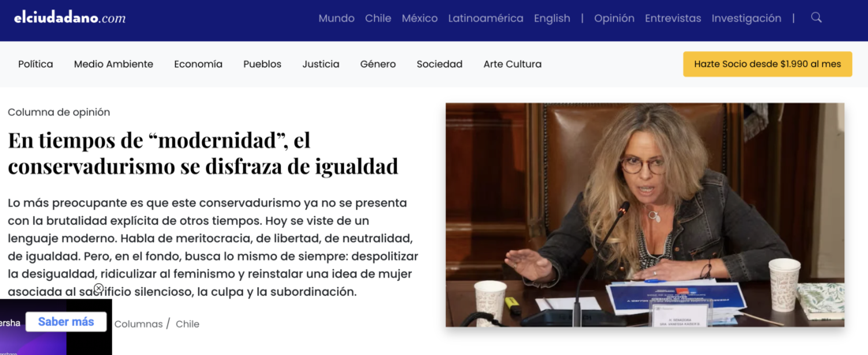Screen dimensions: 868x355
Task: Switch to the English edition
Action: coord(552,18)
